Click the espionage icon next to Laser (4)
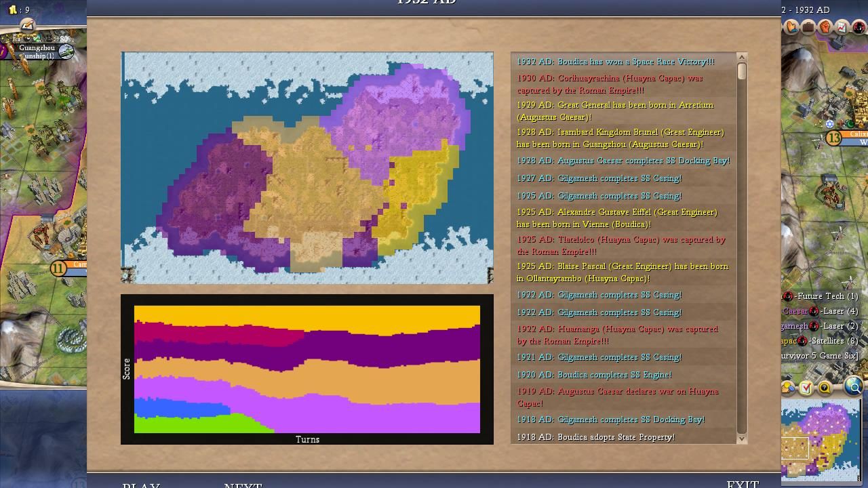 pos(814,311)
